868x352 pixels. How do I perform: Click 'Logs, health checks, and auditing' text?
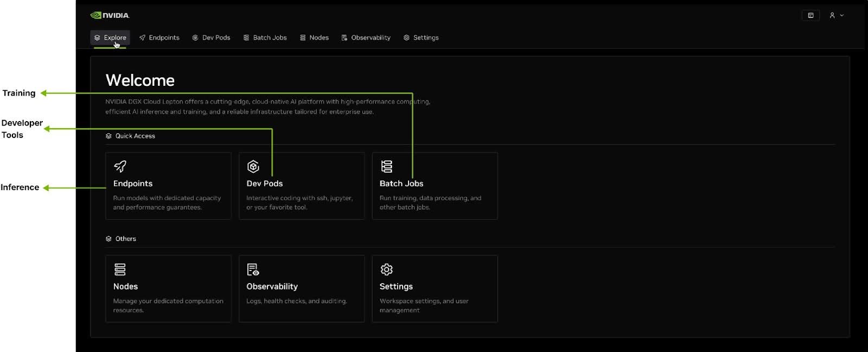[x=297, y=301]
